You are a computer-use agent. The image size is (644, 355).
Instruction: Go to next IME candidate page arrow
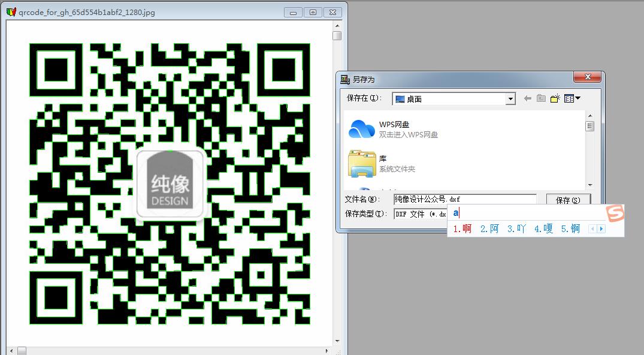601,228
